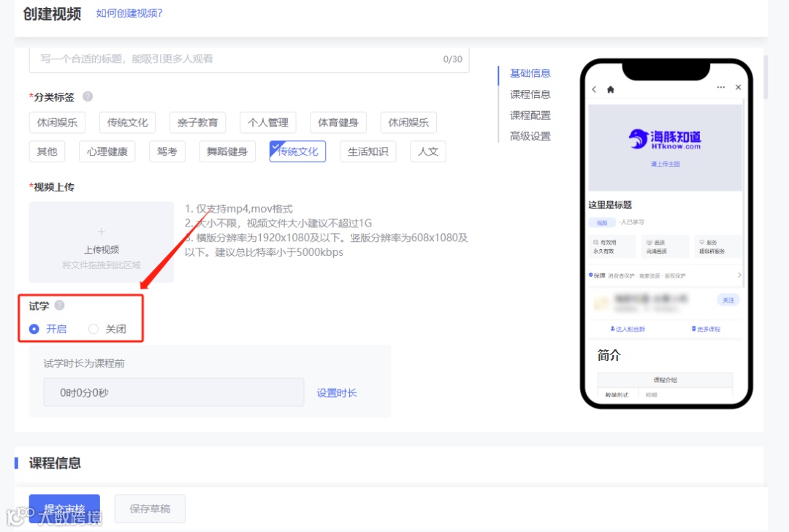The width and height of the screenshot is (789, 532).
Task: Tap the home icon in the phone preview
Action: [x=610, y=89]
